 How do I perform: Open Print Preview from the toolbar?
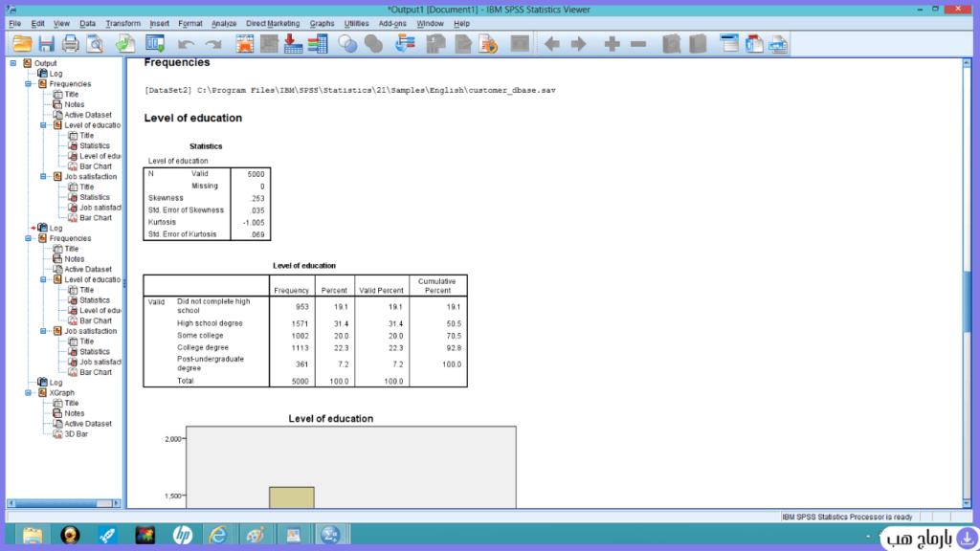95,44
